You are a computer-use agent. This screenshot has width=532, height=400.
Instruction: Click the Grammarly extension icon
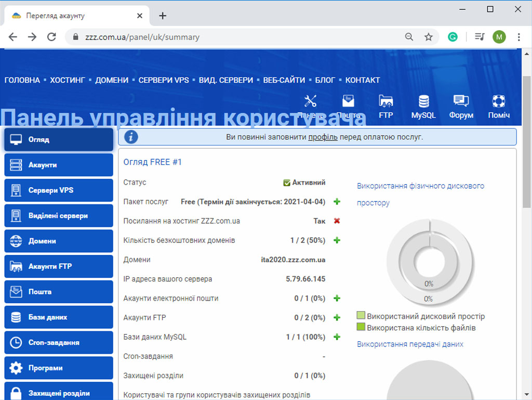(x=453, y=37)
